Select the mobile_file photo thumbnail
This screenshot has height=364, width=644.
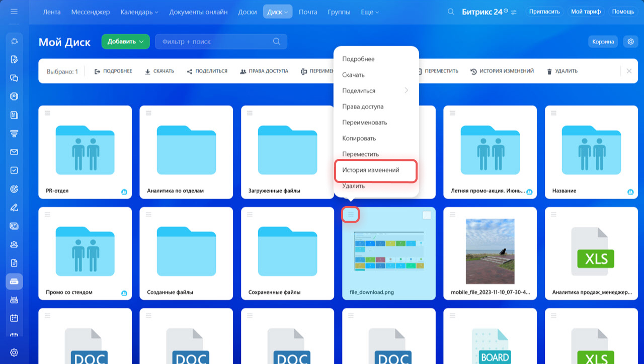(490, 251)
